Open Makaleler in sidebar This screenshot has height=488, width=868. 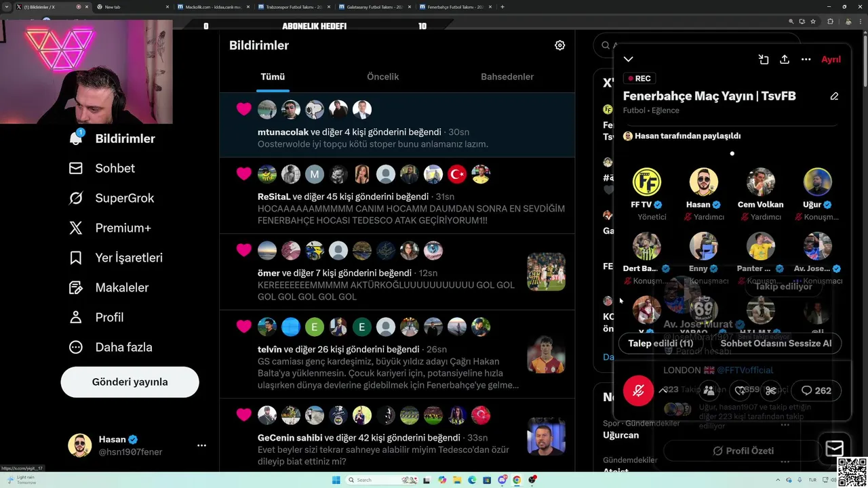click(109, 287)
